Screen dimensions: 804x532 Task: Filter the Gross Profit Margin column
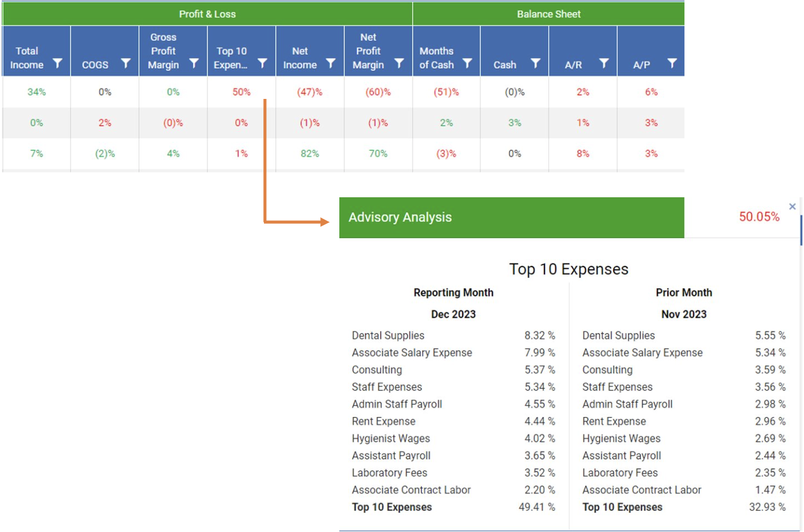pos(194,63)
